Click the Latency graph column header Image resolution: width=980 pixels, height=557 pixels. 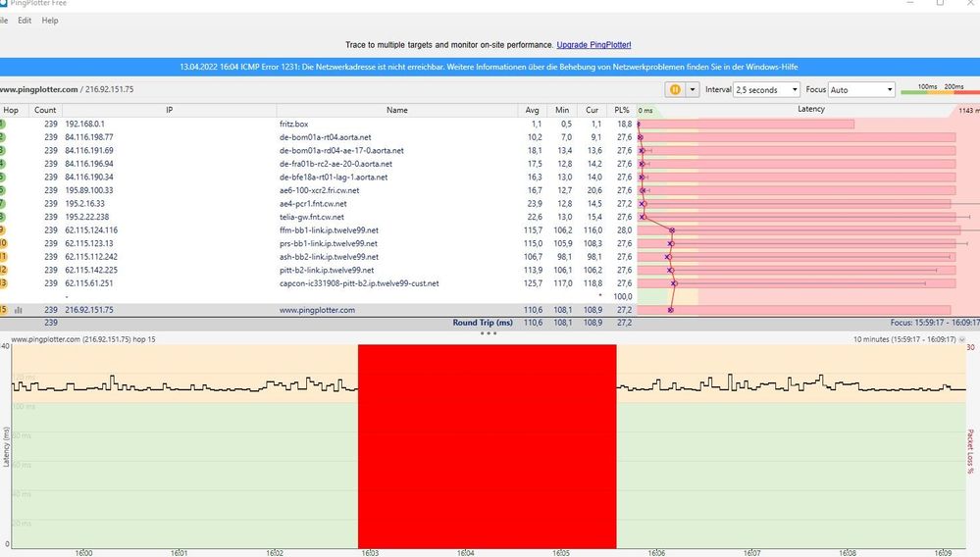pos(810,109)
